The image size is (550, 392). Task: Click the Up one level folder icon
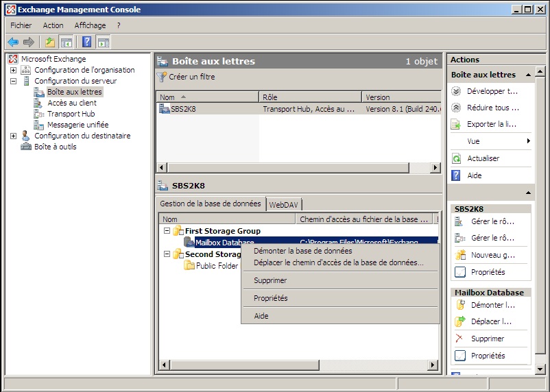coord(50,42)
